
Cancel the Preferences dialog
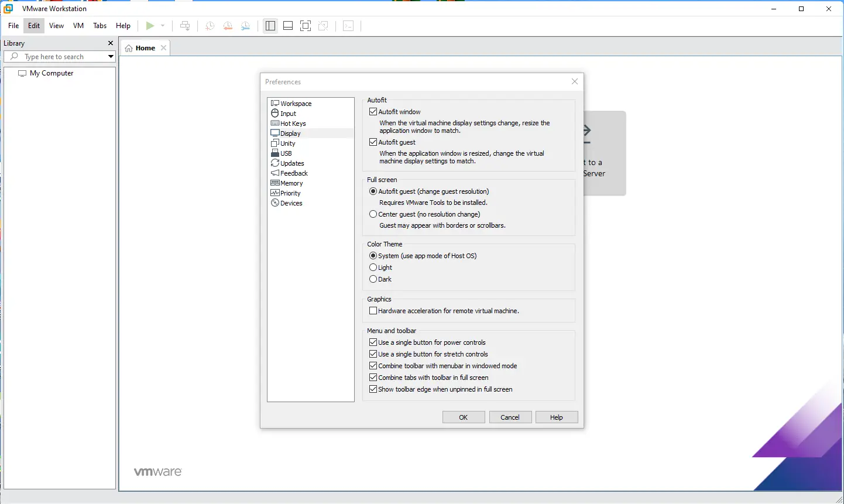pos(510,417)
